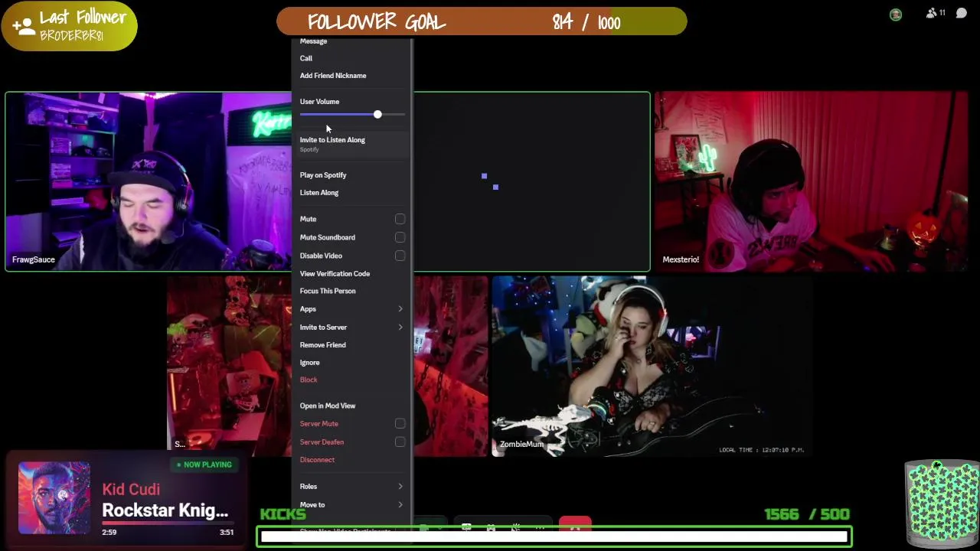Expand the Apps submenu arrow
This screenshot has width=980, height=551.
[400, 309]
